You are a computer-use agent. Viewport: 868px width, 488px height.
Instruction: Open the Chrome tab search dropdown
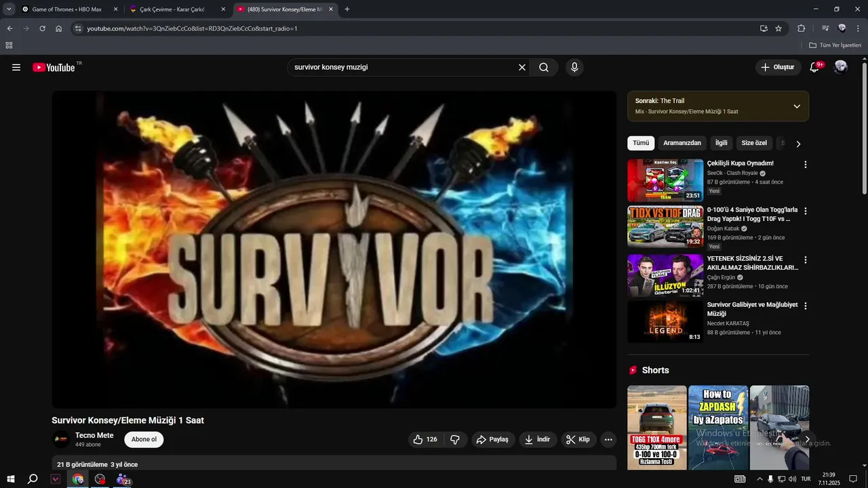point(9,9)
